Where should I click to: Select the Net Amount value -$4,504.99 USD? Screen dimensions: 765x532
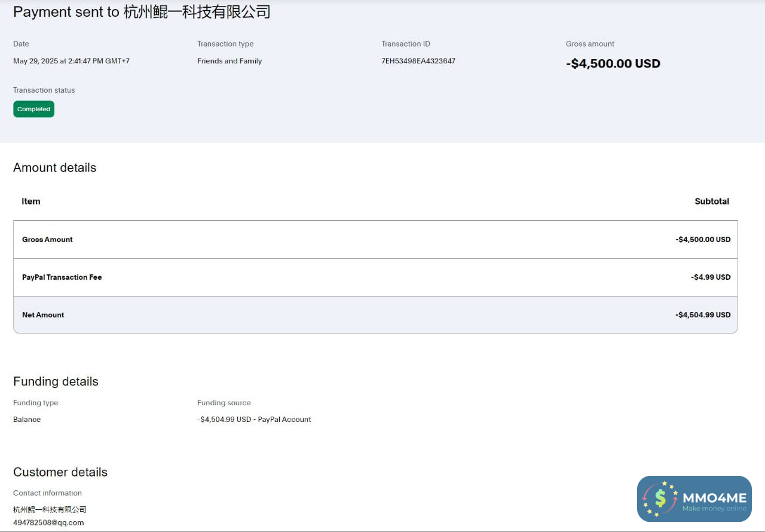703,315
